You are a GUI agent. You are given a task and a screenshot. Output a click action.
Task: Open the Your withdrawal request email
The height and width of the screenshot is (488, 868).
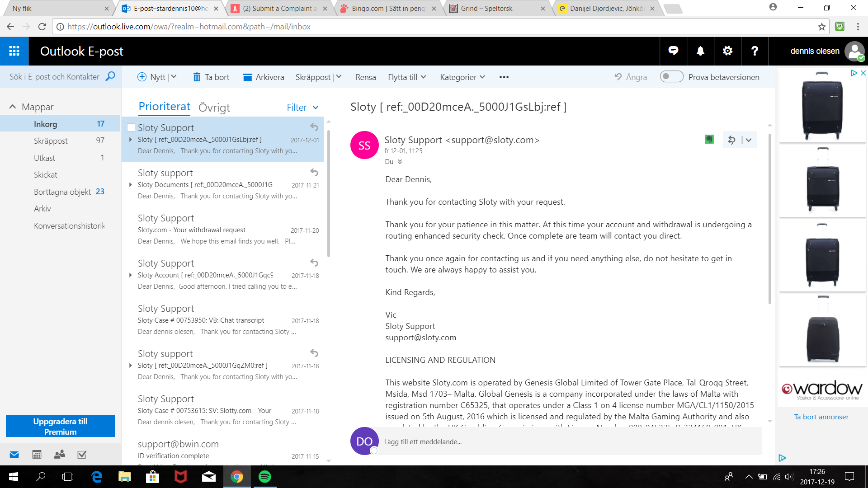pyautogui.click(x=223, y=230)
